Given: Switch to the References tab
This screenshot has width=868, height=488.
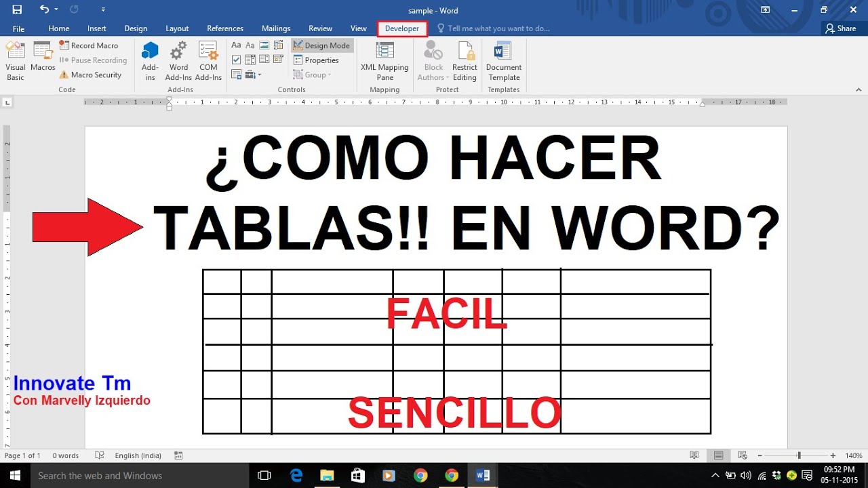Looking at the screenshot, I should pyautogui.click(x=225, y=28).
